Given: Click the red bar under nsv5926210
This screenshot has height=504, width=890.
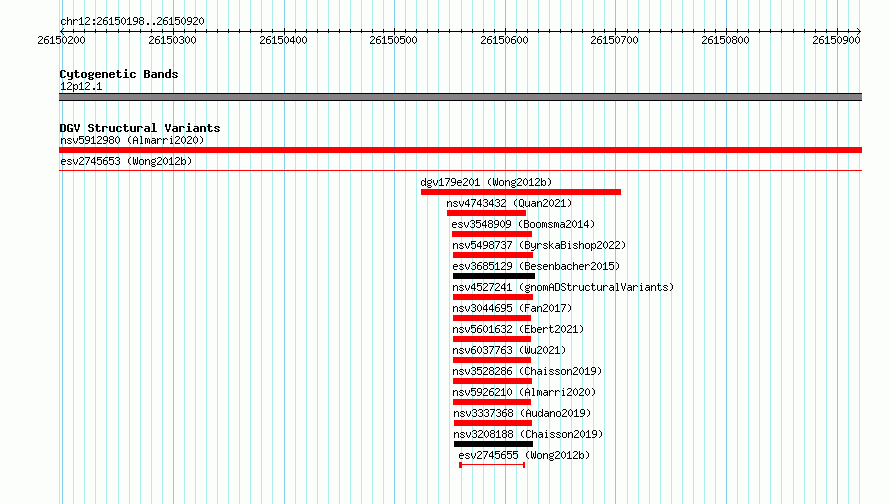Looking at the screenshot, I should point(492,402).
